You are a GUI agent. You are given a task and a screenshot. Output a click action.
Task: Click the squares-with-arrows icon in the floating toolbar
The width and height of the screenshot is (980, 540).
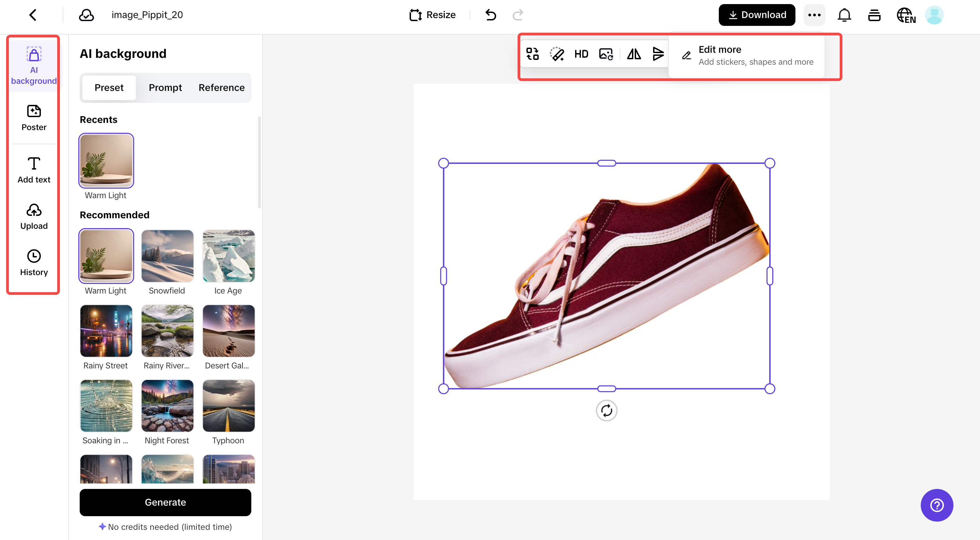[x=533, y=54]
